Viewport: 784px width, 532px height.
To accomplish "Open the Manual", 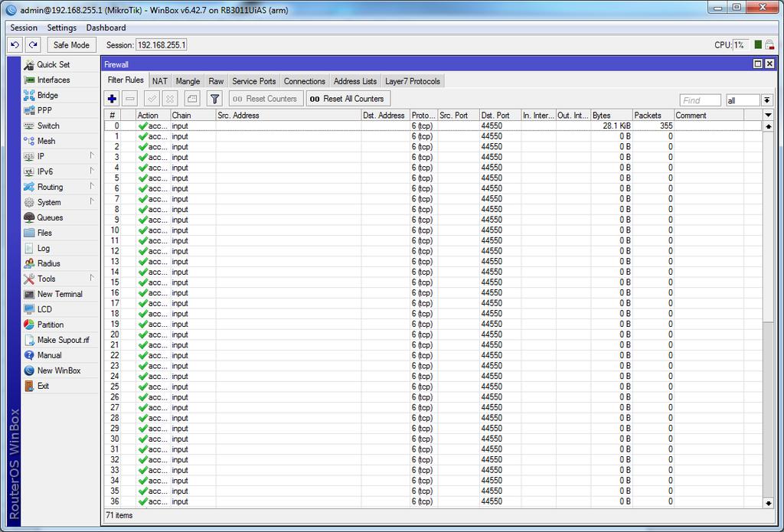I will pos(50,355).
